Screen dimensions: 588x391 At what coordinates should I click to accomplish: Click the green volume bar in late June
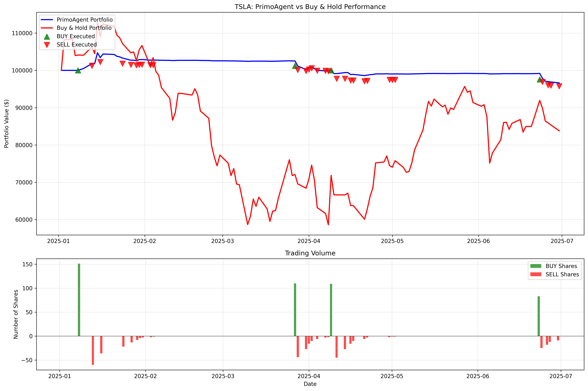pyautogui.click(x=539, y=316)
